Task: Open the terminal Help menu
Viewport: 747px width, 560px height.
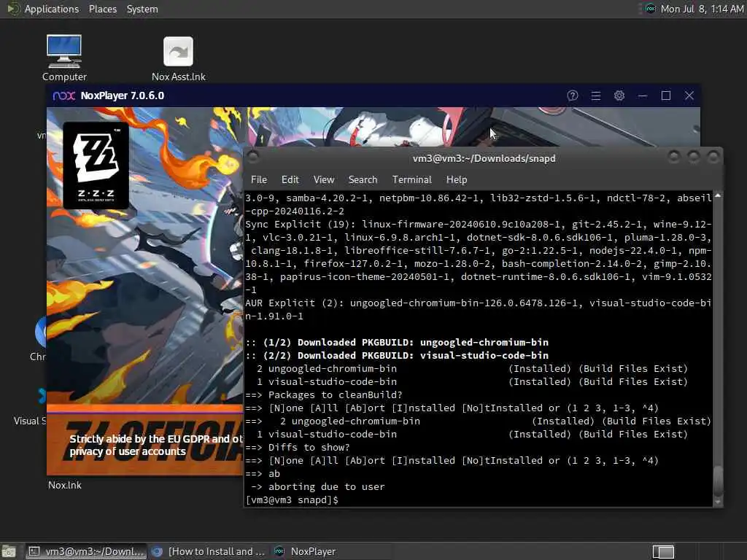Action: [457, 179]
